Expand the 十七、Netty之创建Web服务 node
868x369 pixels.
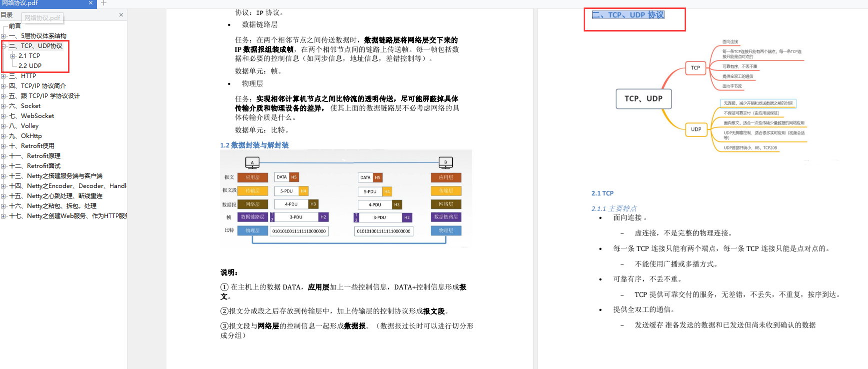click(3, 216)
